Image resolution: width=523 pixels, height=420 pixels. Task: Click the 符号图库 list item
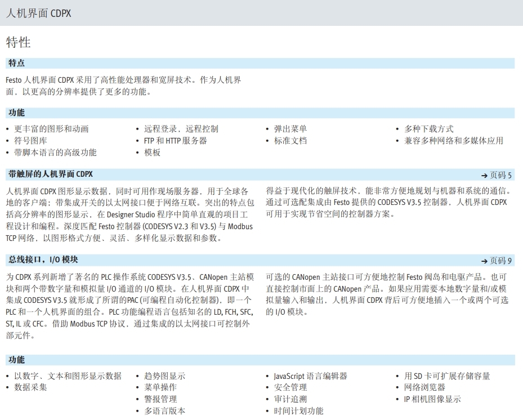pyautogui.click(x=30, y=141)
